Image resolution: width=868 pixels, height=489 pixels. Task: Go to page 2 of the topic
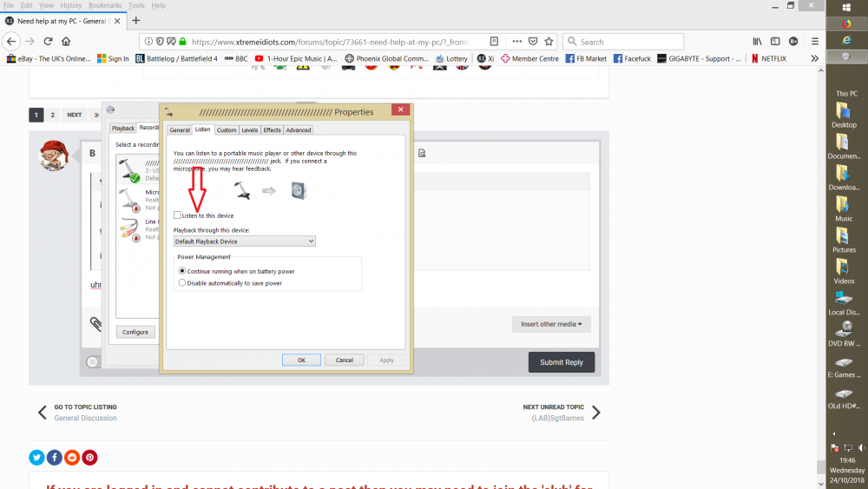tap(53, 116)
